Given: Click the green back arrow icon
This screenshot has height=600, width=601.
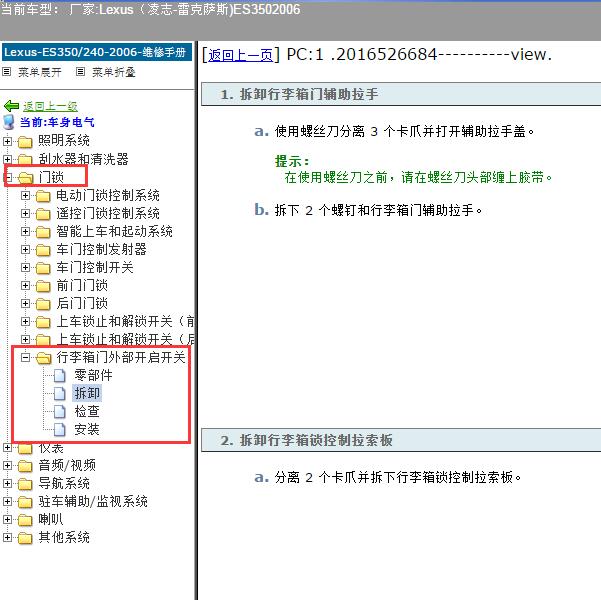Looking at the screenshot, I should [11, 105].
